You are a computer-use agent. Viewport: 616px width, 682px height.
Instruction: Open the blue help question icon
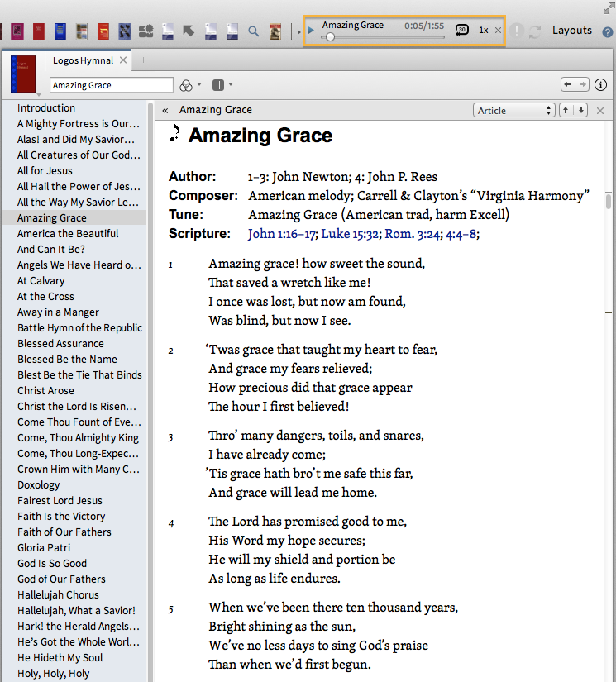[607, 31]
